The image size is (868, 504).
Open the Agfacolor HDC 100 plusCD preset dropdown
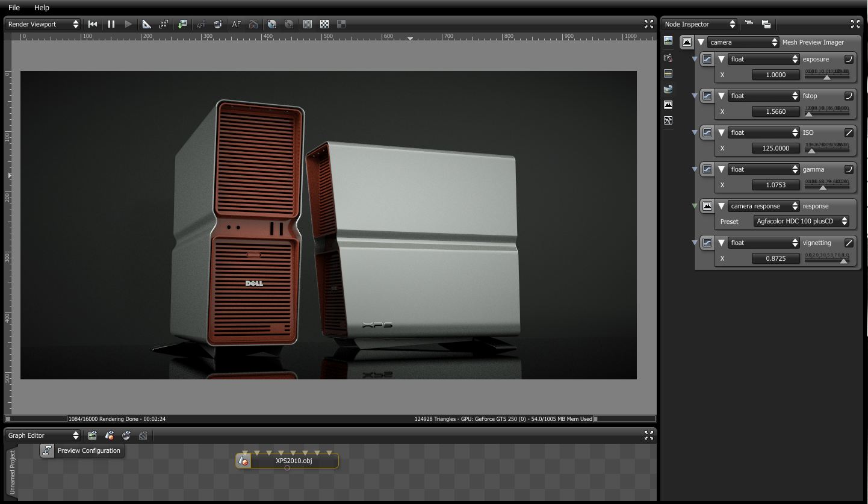[x=801, y=221]
